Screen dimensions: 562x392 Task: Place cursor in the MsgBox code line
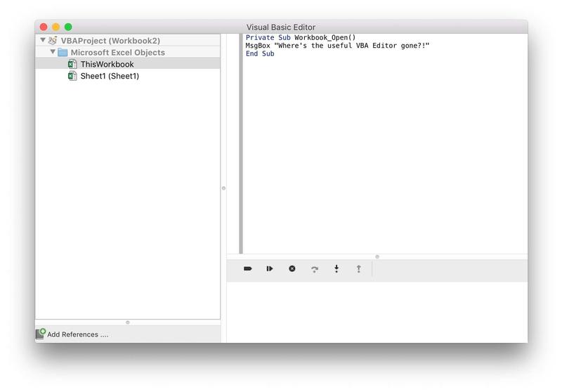[x=337, y=46]
